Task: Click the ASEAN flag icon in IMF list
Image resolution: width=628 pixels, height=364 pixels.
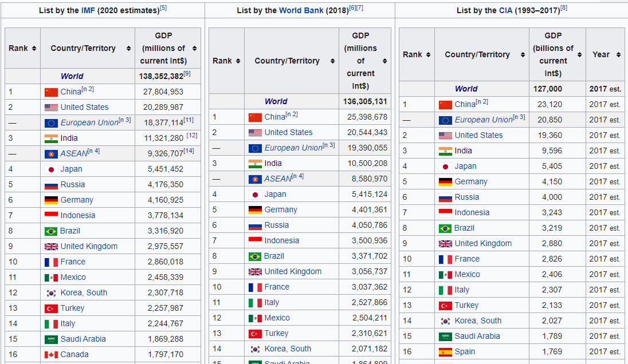Action: tap(51, 154)
